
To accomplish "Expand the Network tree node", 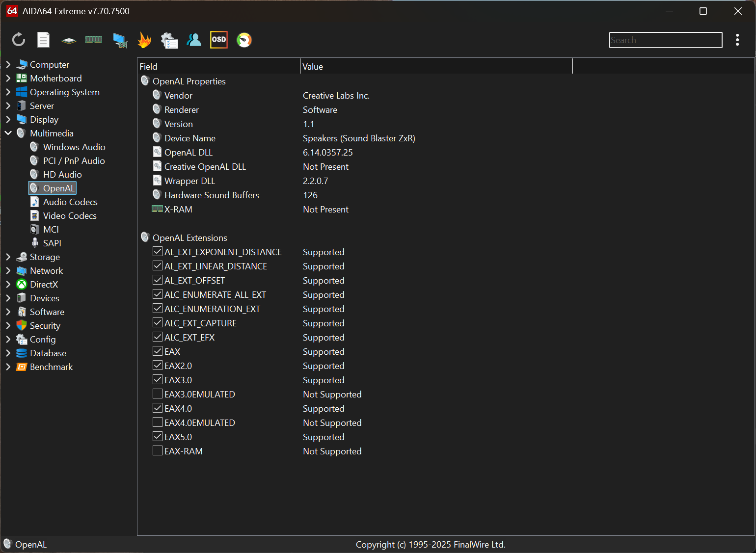I will click(8, 270).
